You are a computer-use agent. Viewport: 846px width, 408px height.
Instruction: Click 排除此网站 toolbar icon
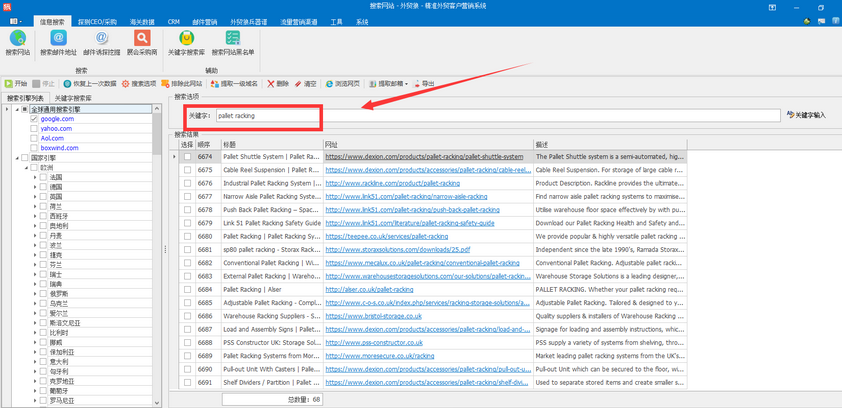coord(181,84)
